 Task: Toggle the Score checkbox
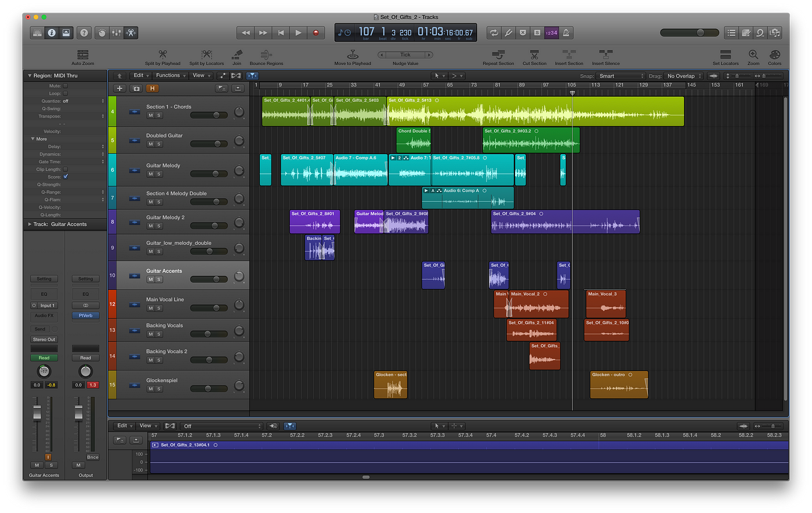66,177
